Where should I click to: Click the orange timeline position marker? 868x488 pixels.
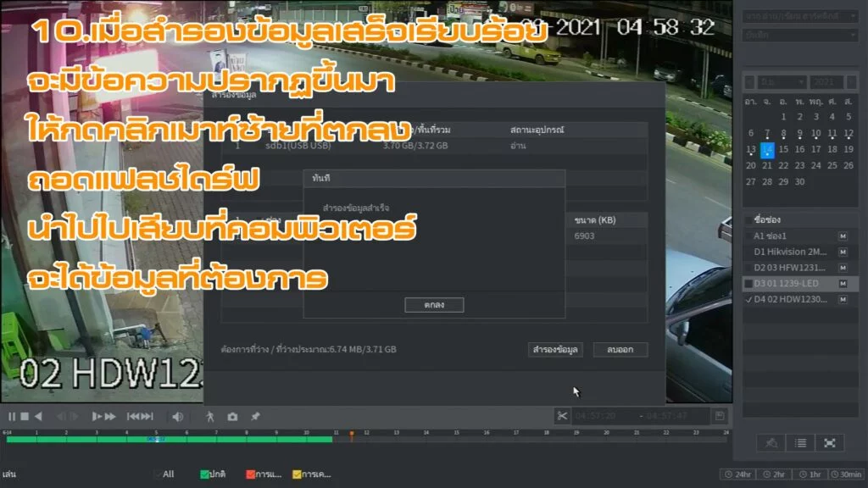[x=352, y=435]
